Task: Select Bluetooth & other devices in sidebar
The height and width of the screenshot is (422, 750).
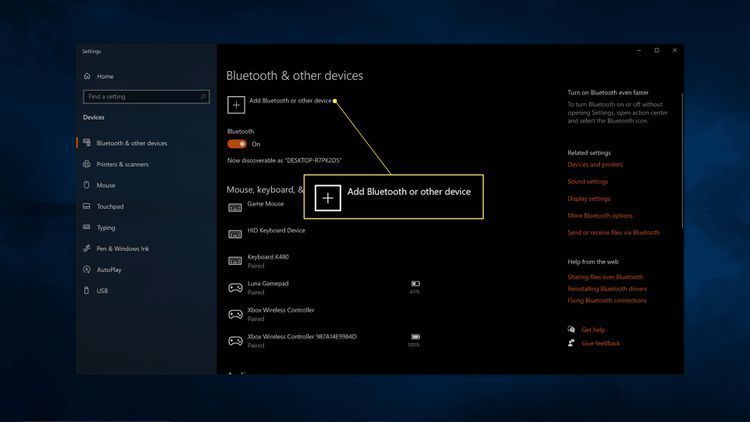Action: [x=131, y=143]
